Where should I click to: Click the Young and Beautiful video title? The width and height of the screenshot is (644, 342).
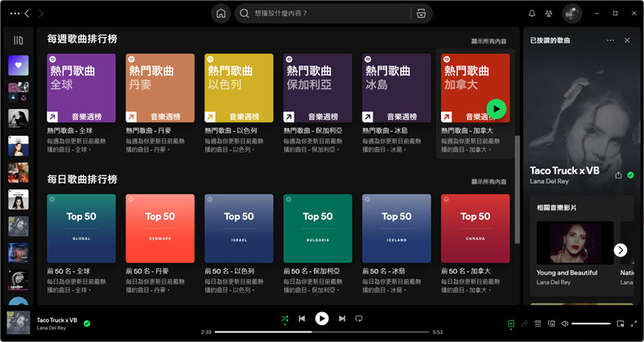[567, 273]
